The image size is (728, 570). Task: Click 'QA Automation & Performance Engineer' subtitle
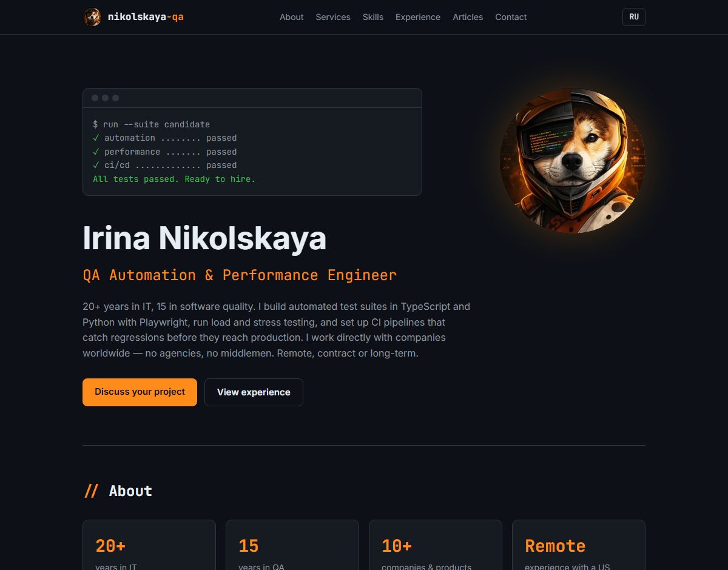pyautogui.click(x=240, y=275)
